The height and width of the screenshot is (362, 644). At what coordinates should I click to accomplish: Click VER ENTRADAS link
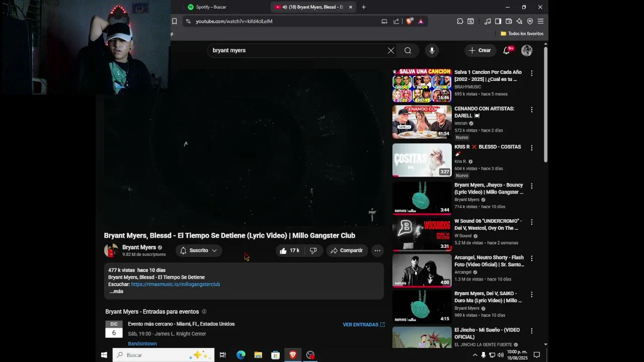point(364,325)
